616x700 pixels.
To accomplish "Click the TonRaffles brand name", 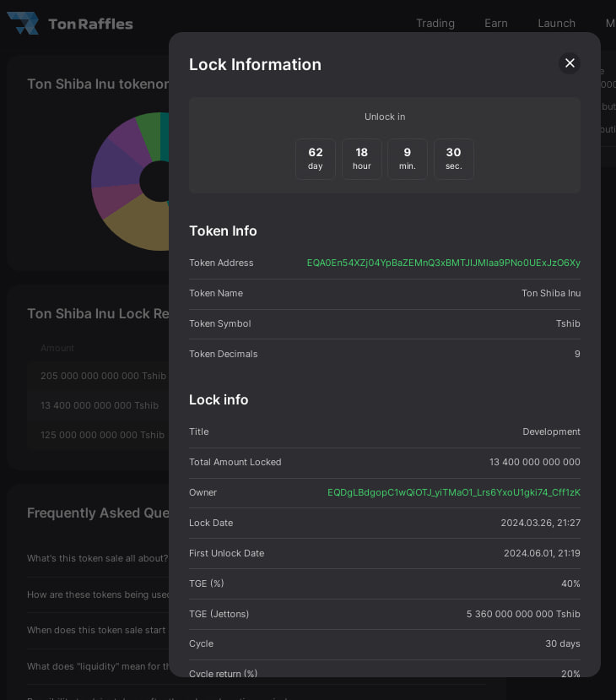I will click(x=90, y=24).
